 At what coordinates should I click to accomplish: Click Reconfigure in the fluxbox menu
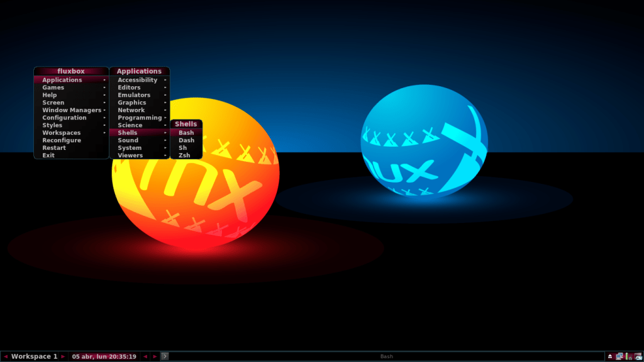pyautogui.click(x=62, y=140)
